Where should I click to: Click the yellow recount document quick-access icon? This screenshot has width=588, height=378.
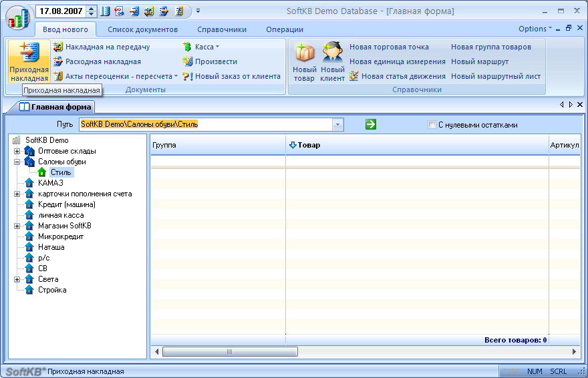[179, 11]
